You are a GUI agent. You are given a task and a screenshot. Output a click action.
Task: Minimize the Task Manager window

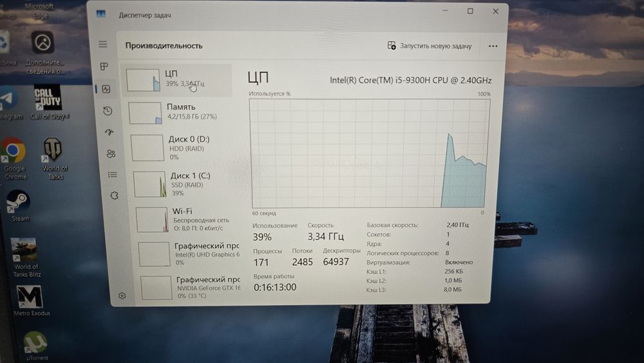[x=445, y=11]
